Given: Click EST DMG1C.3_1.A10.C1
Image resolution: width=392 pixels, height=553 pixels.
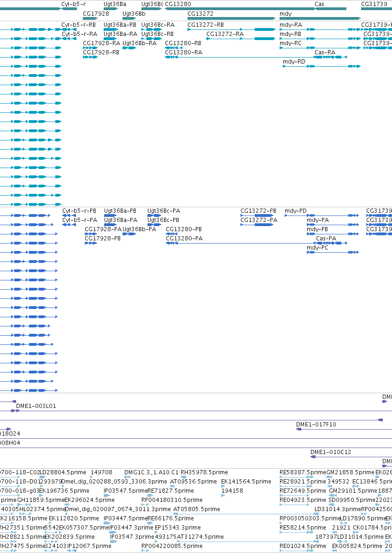Looking at the screenshot, I should point(152,472).
